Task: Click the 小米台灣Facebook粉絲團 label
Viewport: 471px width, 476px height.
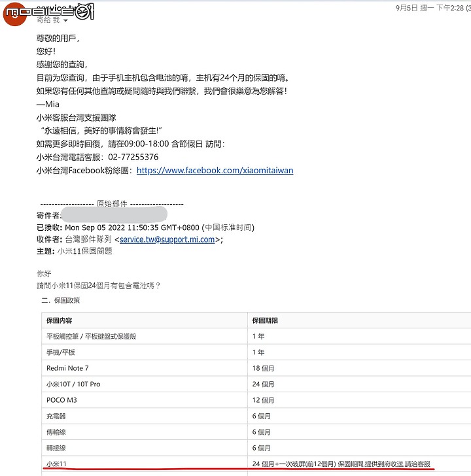Action: 84,170
